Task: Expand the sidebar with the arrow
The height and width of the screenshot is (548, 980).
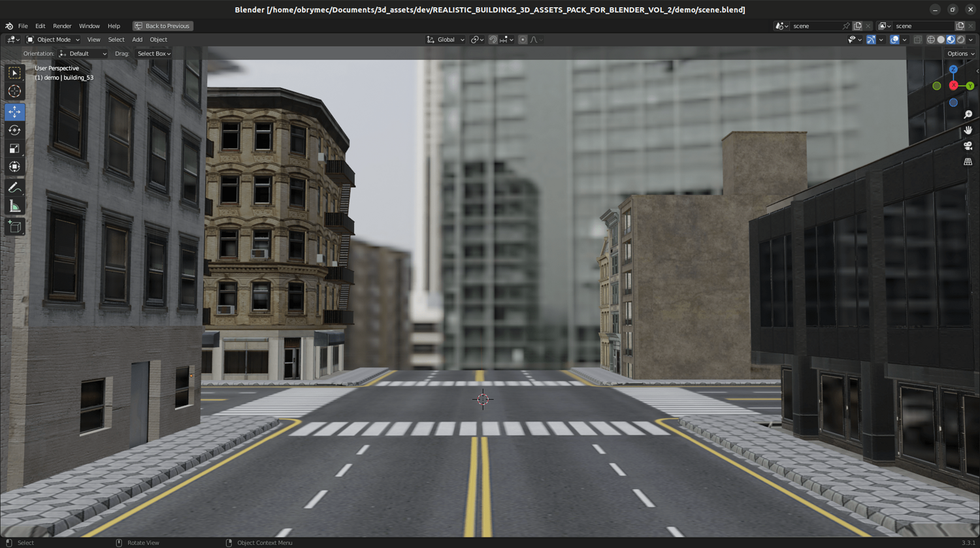Action: pos(977,71)
